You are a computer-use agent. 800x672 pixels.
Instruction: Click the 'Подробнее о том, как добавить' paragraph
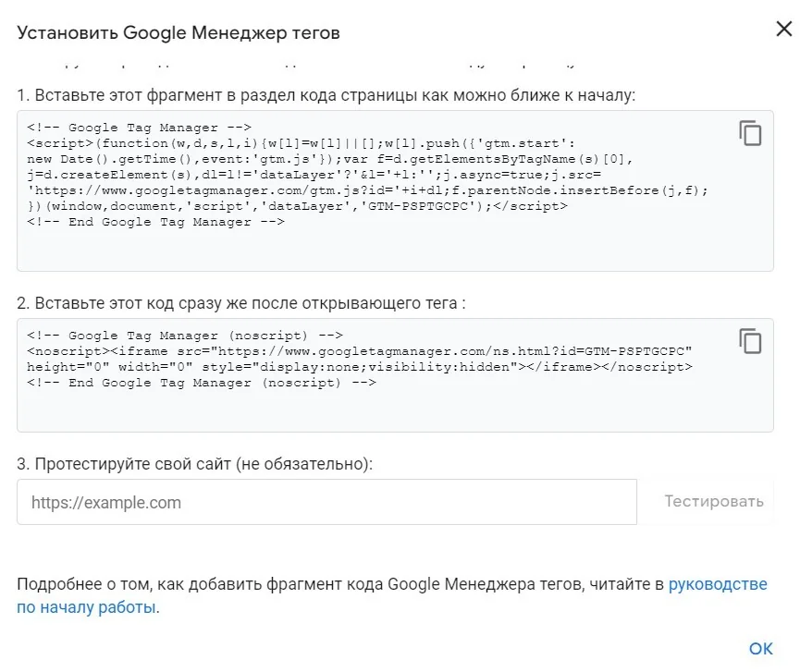click(x=392, y=595)
